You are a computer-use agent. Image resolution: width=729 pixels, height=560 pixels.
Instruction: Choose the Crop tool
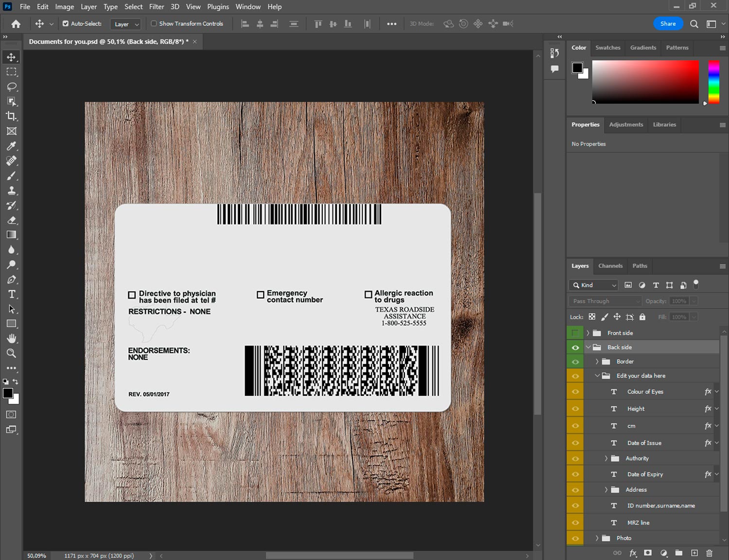pos(11,116)
